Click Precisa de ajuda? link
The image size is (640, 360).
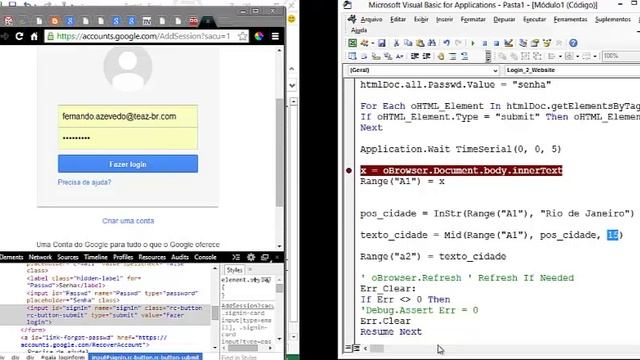click(x=84, y=182)
